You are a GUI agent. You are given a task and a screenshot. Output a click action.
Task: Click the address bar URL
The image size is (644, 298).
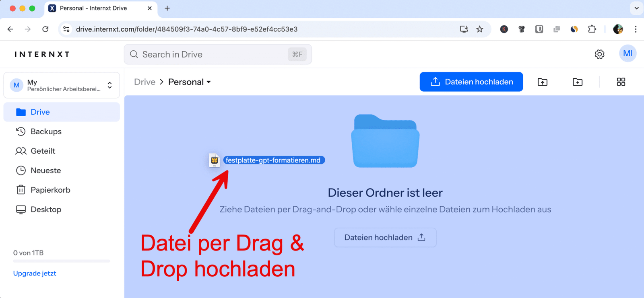click(187, 29)
